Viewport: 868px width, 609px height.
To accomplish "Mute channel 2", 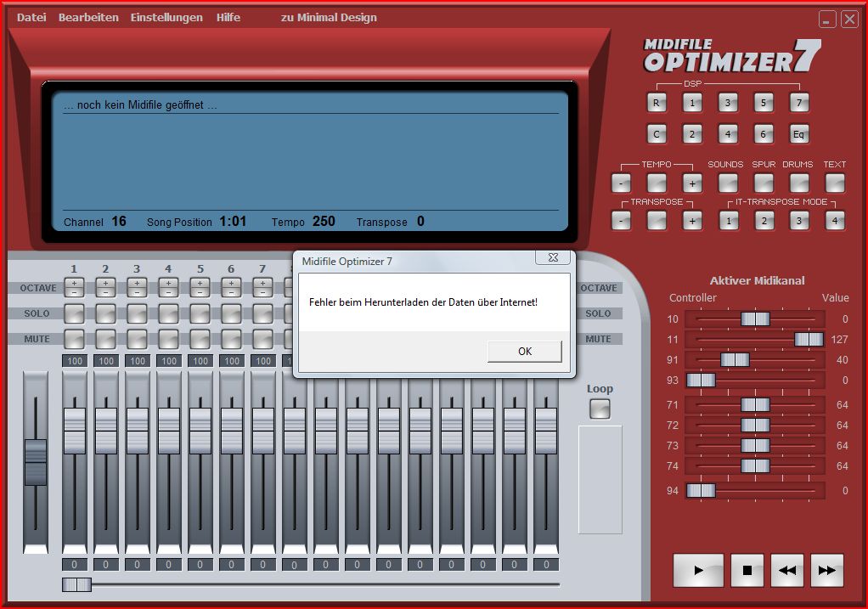I will [x=105, y=339].
